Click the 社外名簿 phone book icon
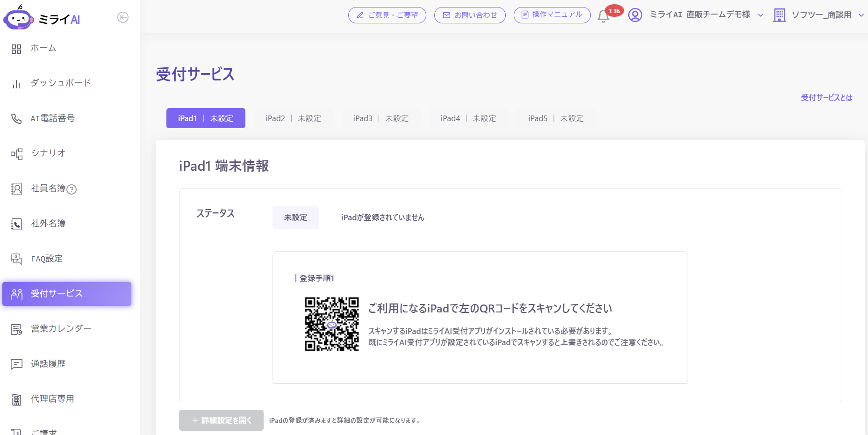This screenshot has width=868, height=435. click(x=16, y=224)
